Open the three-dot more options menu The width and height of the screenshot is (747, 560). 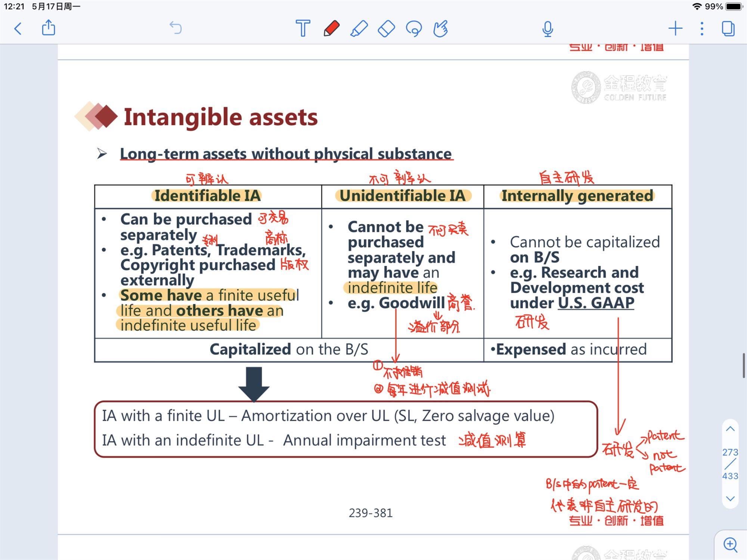(702, 28)
